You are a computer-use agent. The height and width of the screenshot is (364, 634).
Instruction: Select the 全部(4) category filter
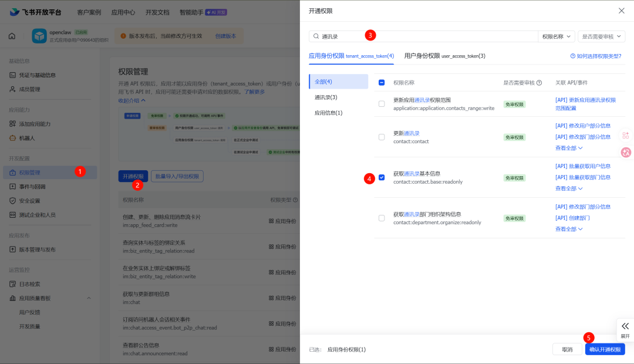(x=339, y=82)
